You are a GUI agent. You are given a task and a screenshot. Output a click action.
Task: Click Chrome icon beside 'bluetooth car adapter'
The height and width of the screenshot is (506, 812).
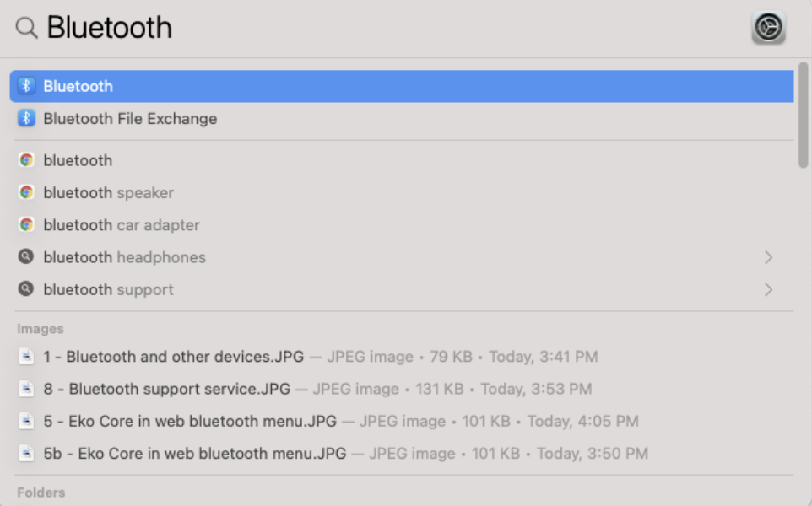click(26, 224)
